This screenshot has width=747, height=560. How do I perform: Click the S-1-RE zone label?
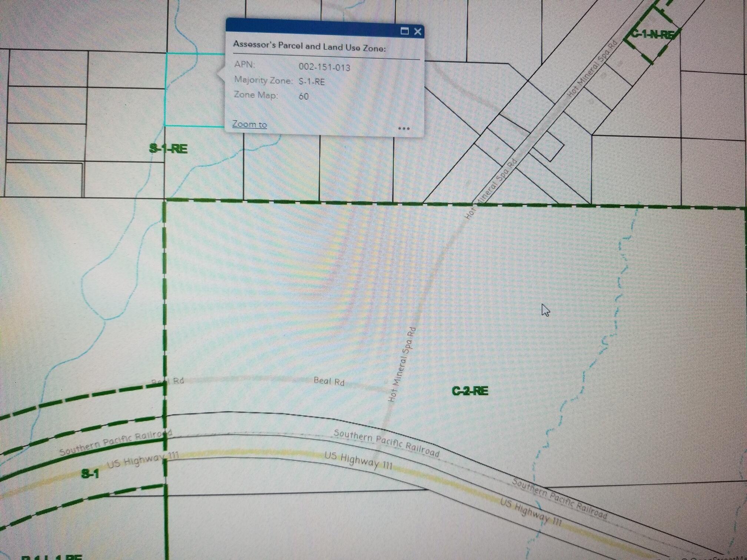[169, 149]
